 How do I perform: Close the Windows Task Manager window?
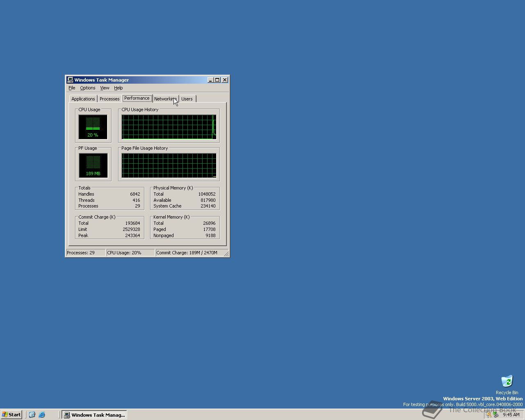225,80
